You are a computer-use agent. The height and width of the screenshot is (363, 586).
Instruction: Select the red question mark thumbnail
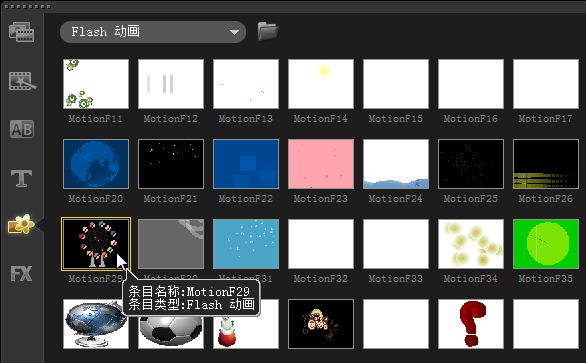[x=471, y=324]
